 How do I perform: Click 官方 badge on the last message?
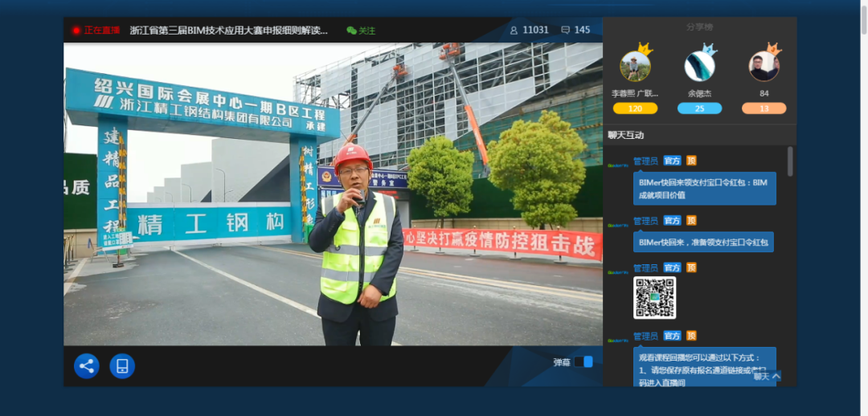pos(673,336)
